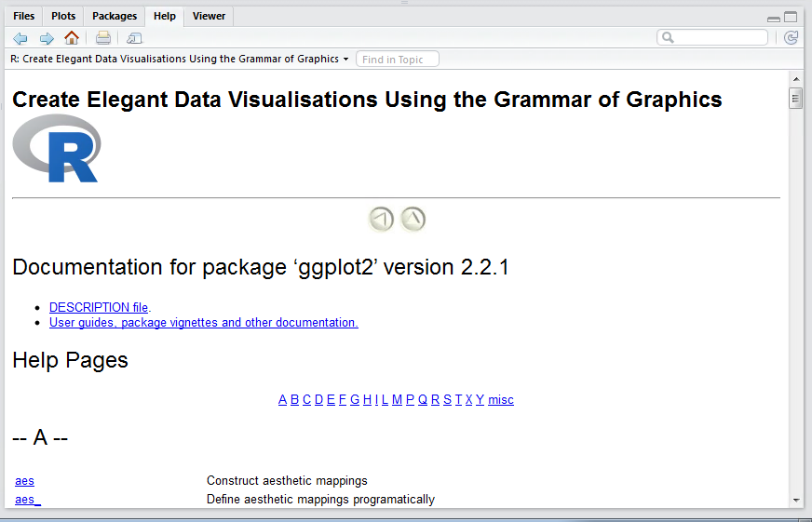812x522 pixels.
Task: Jump to index letter S
Action: 447,399
